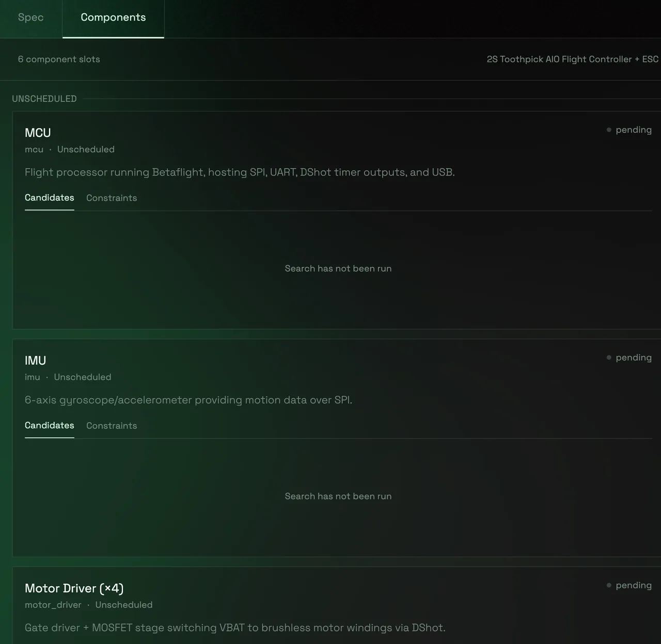Image resolution: width=661 pixels, height=644 pixels.
Task: Click the pending status dot on IMU card
Action: click(609, 357)
